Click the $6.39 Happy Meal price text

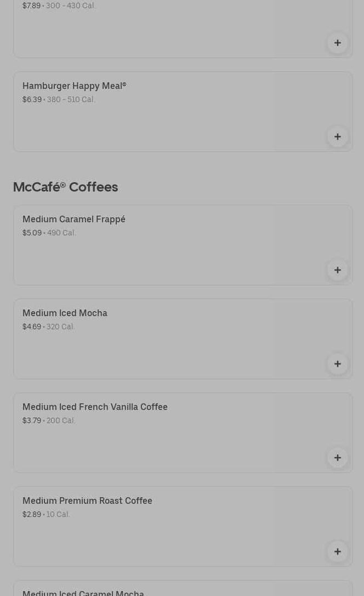pyautogui.click(x=32, y=99)
